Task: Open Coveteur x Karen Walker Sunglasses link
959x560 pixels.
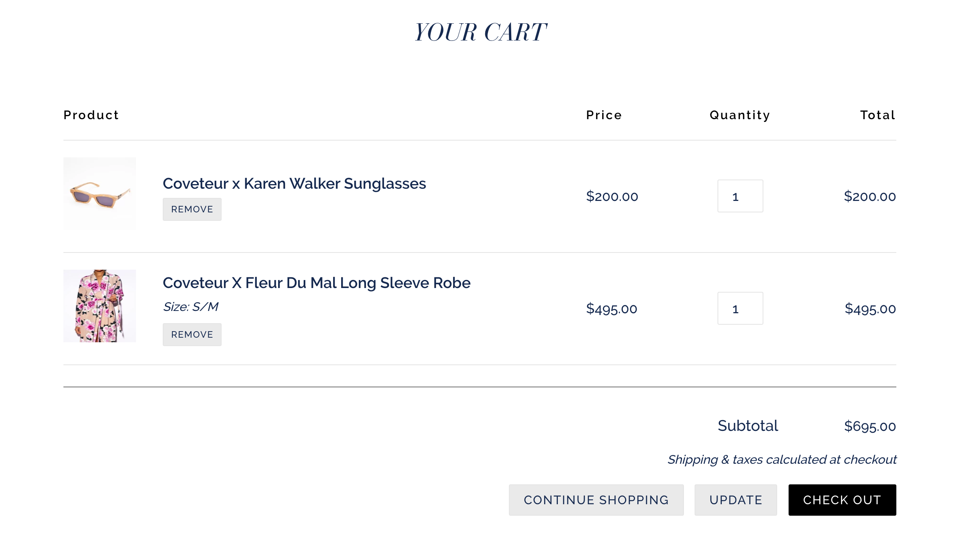Action: pos(294,184)
